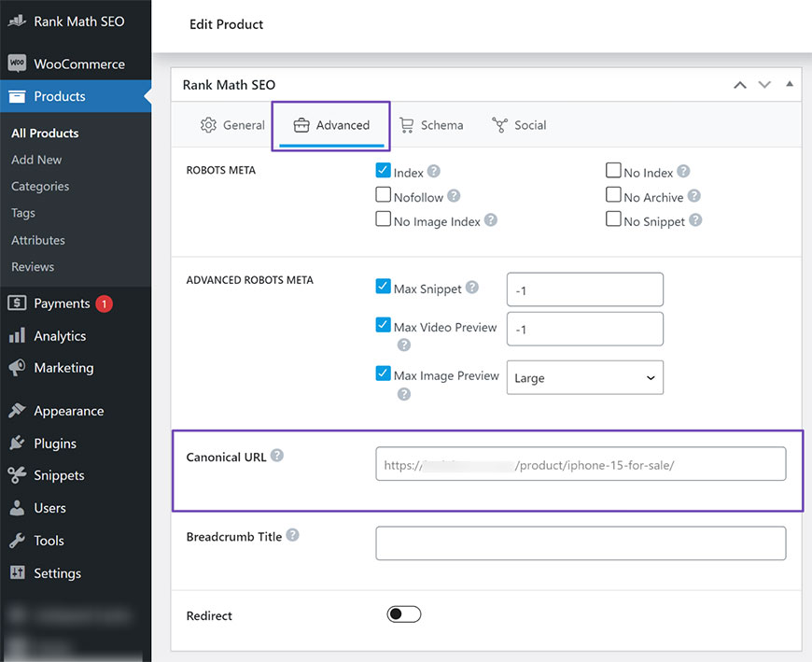Check the No Index checkbox
Image resolution: width=812 pixels, height=662 pixels.
click(x=613, y=171)
